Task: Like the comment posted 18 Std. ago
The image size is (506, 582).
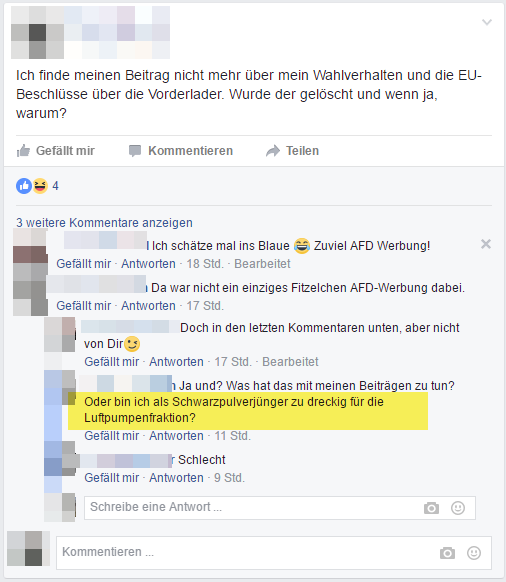Action: (84, 264)
